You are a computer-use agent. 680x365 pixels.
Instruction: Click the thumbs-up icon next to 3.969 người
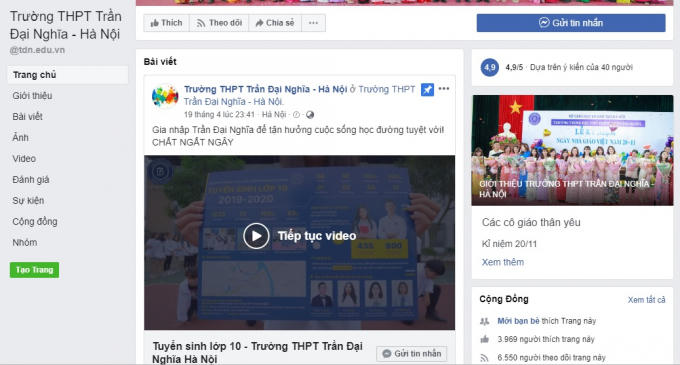pyautogui.click(x=484, y=339)
